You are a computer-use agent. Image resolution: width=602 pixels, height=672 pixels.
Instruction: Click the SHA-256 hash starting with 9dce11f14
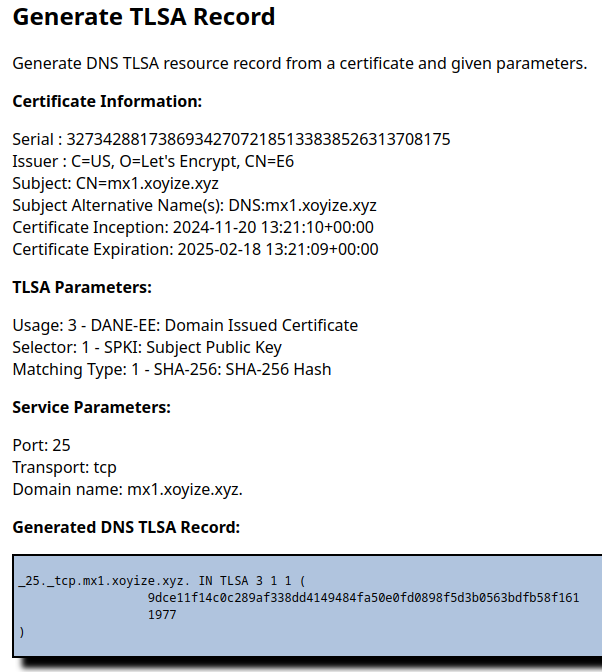tap(363, 598)
